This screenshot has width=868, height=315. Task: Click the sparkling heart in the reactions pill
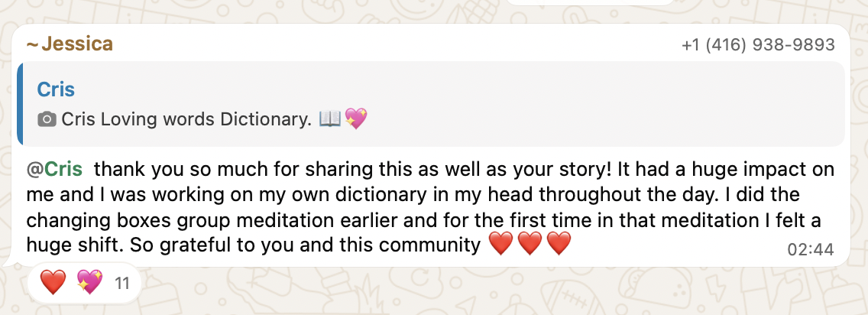[89, 284]
